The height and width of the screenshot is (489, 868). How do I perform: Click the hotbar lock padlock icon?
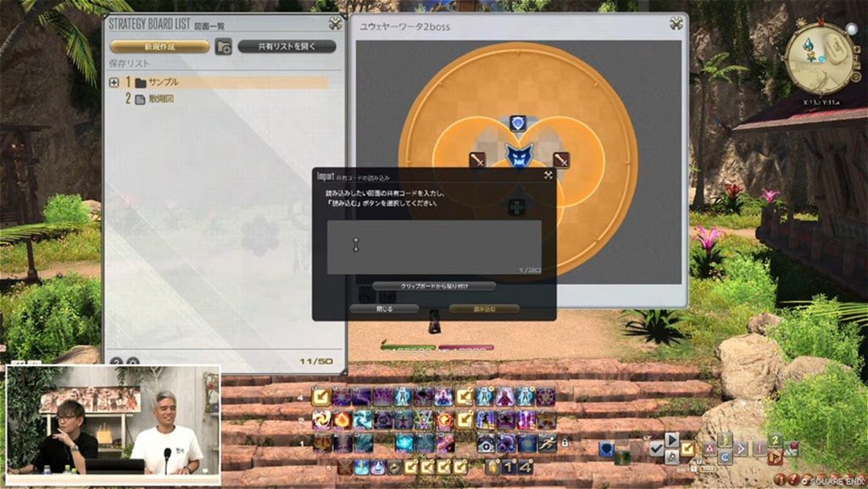[565, 442]
